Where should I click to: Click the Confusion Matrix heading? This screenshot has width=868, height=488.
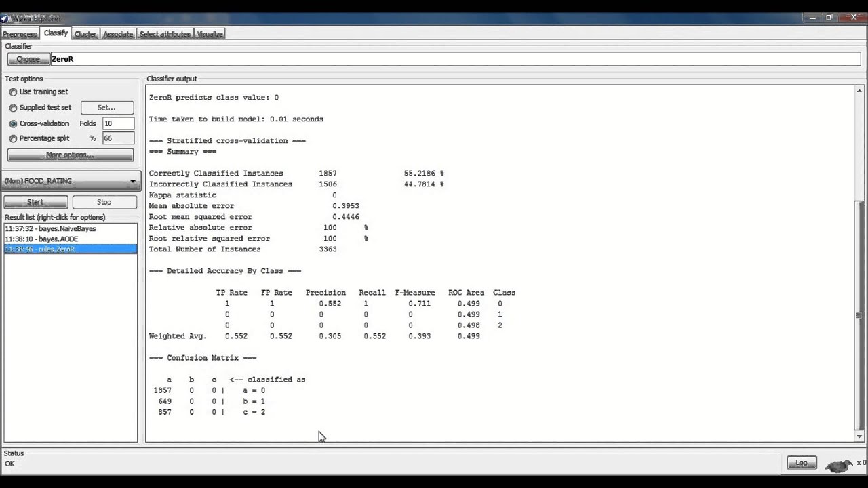pyautogui.click(x=203, y=358)
